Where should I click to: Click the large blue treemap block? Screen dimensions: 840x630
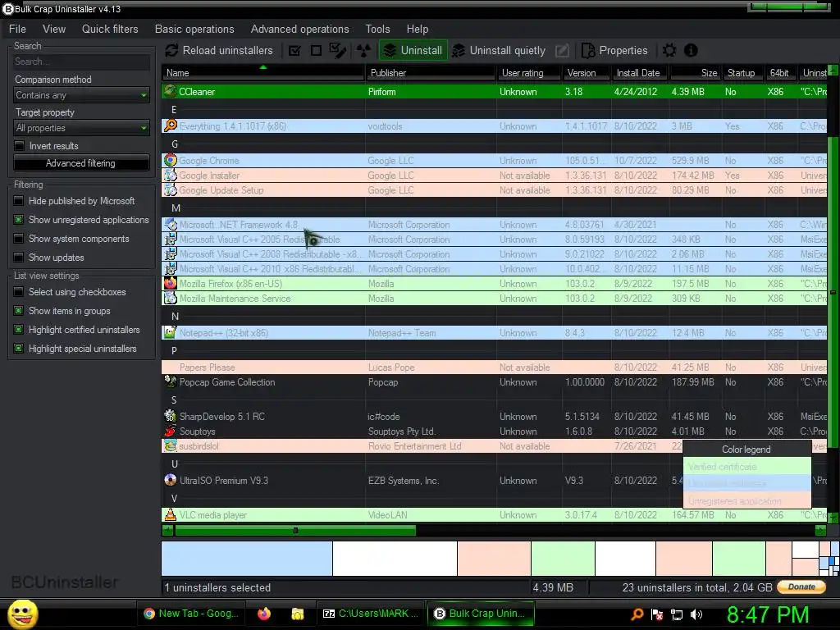tap(247, 558)
